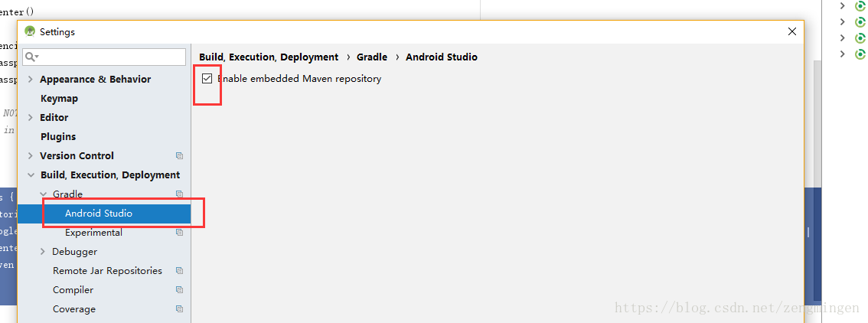Image resolution: width=868 pixels, height=323 pixels.
Task: Select the Experimental settings item
Action: pos(93,232)
